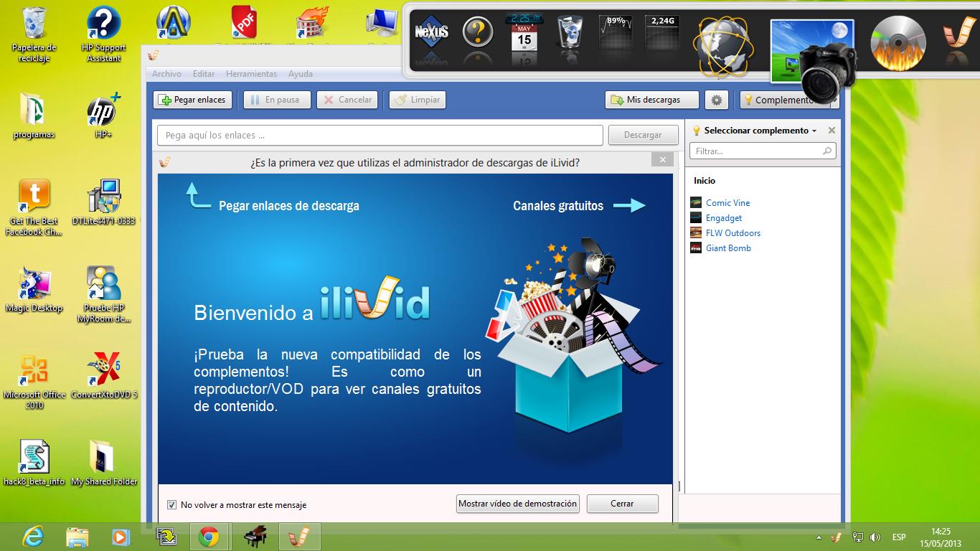
Task: Open the Ayuda menu
Action: point(301,74)
